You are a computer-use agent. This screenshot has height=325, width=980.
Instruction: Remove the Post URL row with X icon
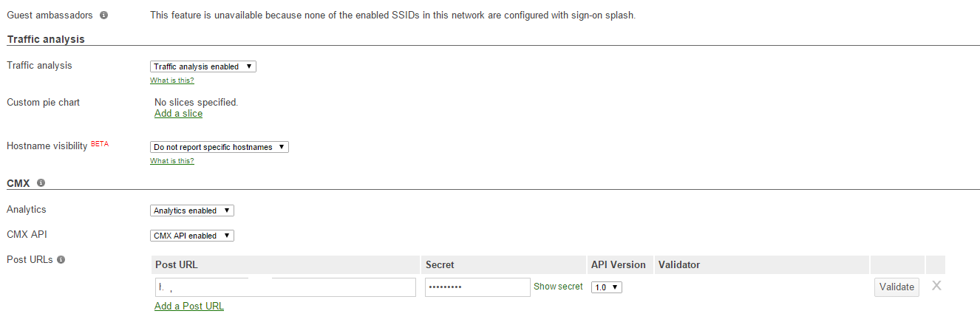pyautogui.click(x=936, y=286)
